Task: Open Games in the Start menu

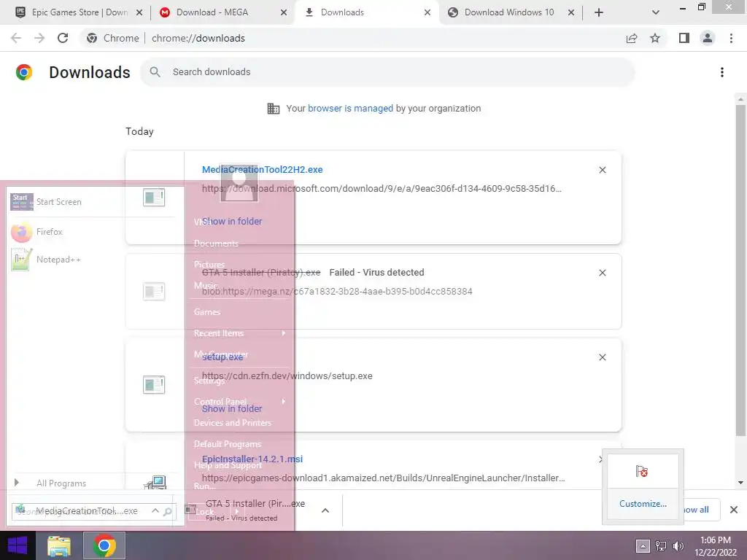Action: tap(207, 312)
